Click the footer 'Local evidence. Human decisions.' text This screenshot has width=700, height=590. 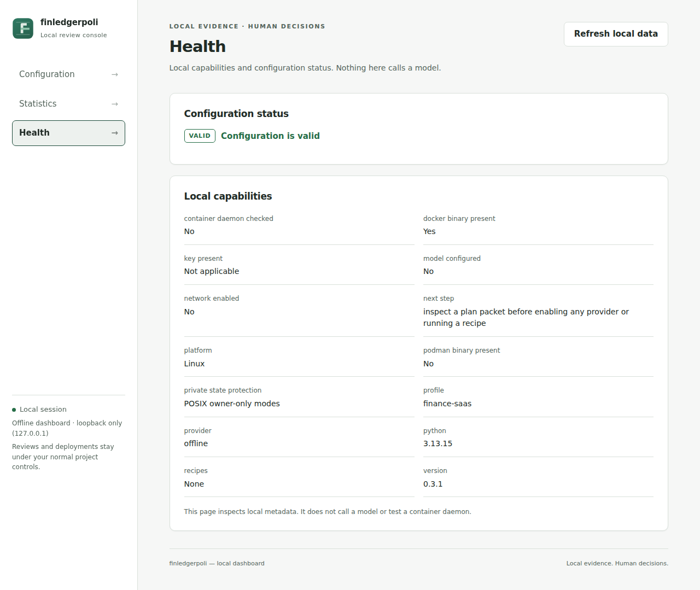(617, 563)
